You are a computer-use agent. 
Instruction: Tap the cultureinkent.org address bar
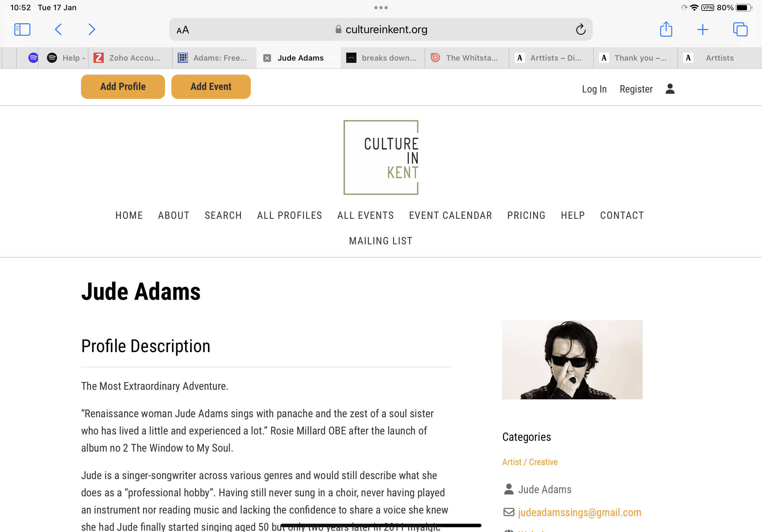point(381,30)
